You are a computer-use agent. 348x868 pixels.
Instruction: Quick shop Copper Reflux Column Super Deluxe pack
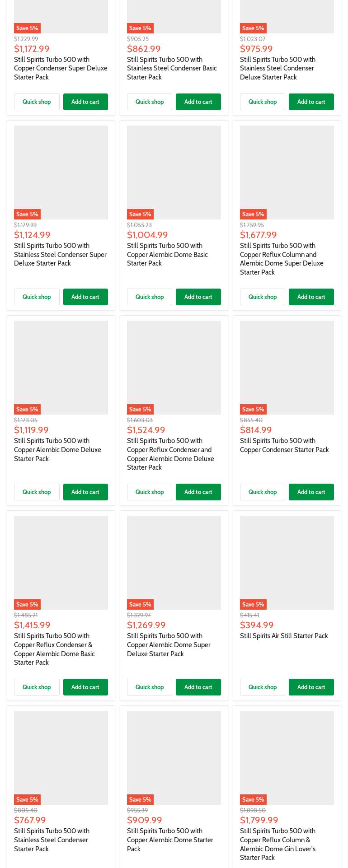[x=262, y=297]
